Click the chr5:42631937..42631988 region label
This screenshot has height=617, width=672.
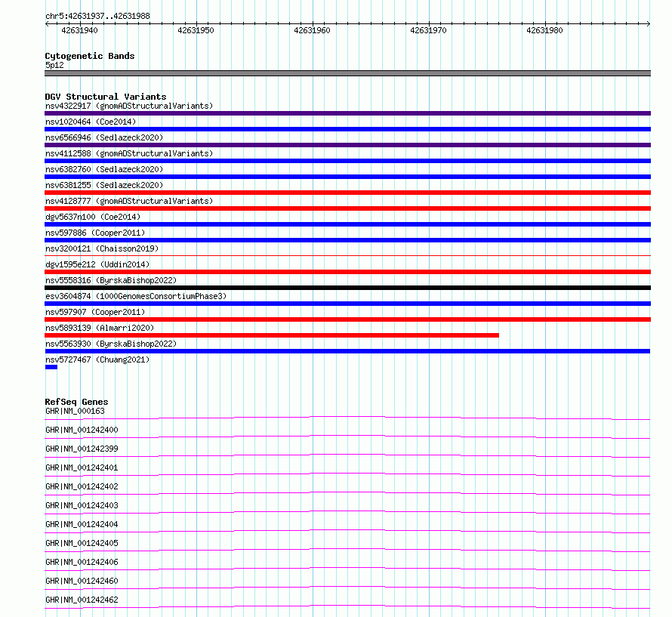click(x=97, y=16)
